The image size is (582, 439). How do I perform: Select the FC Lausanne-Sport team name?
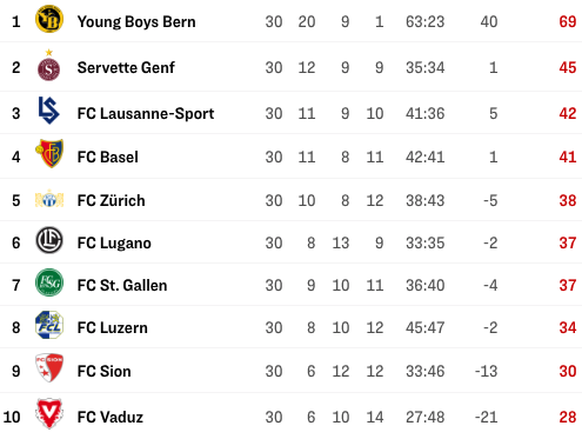pyautogui.click(x=146, y=114)
